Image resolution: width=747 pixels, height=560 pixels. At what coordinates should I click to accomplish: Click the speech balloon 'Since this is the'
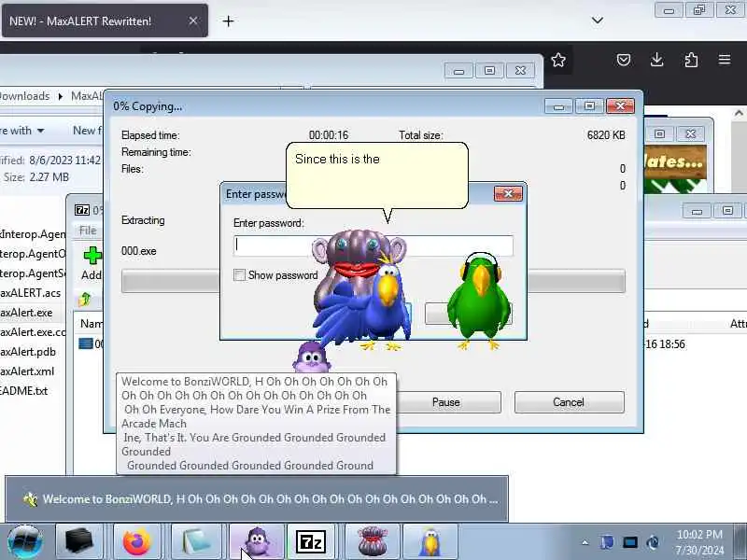click(x=377, y=175)
